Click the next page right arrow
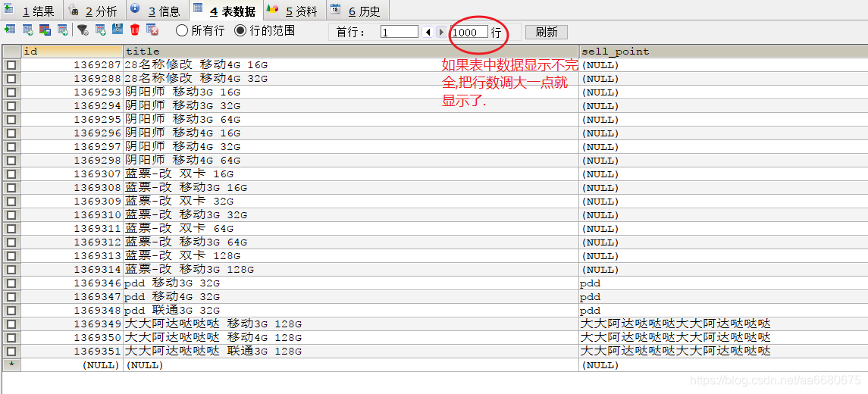868x394 pixels. pyautogui.click(x=441, y=32)
